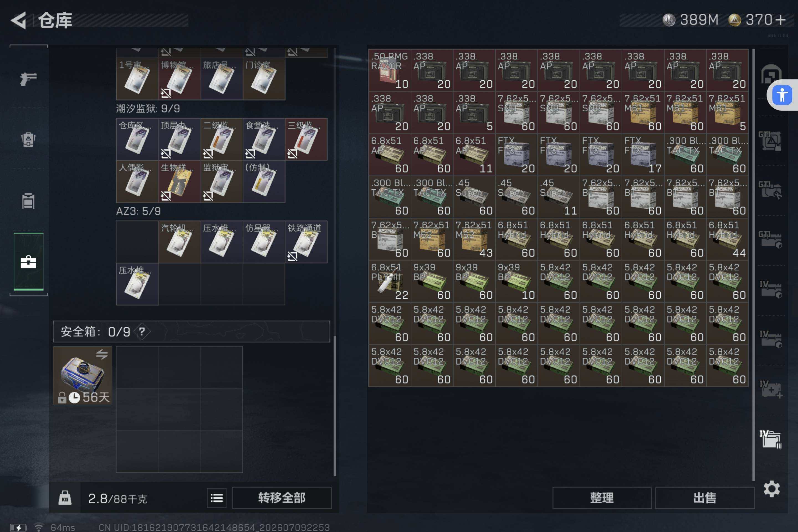Select the 7.62x51 M61 stack of 5
The width and height of the screenshot is (798, 532).
pyautogui.click(x=727, y=112)
